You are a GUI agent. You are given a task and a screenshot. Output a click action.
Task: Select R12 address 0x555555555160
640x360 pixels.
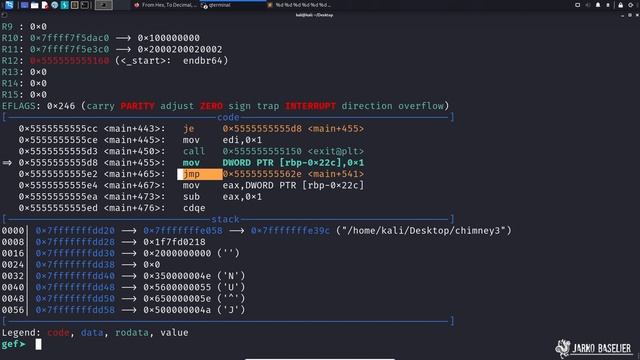click(x=69, y=60)
